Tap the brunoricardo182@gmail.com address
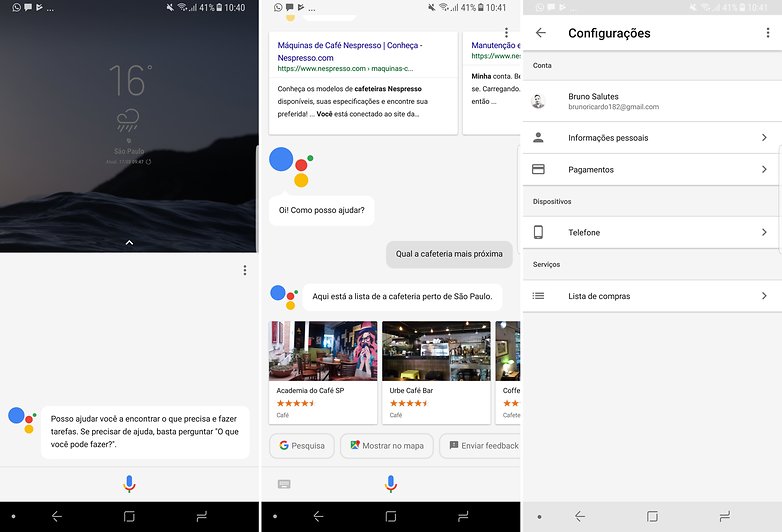 (613, 107)
